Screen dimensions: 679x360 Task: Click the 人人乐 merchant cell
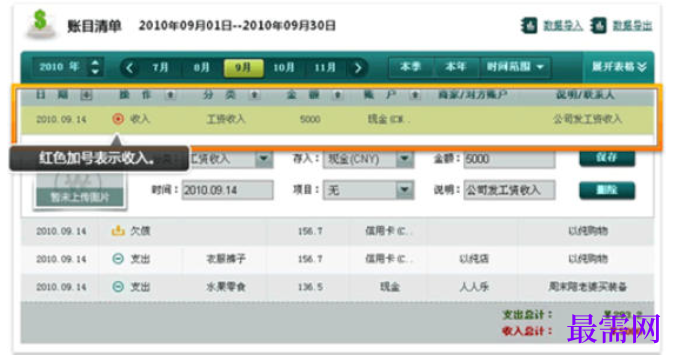pos(474,287)
